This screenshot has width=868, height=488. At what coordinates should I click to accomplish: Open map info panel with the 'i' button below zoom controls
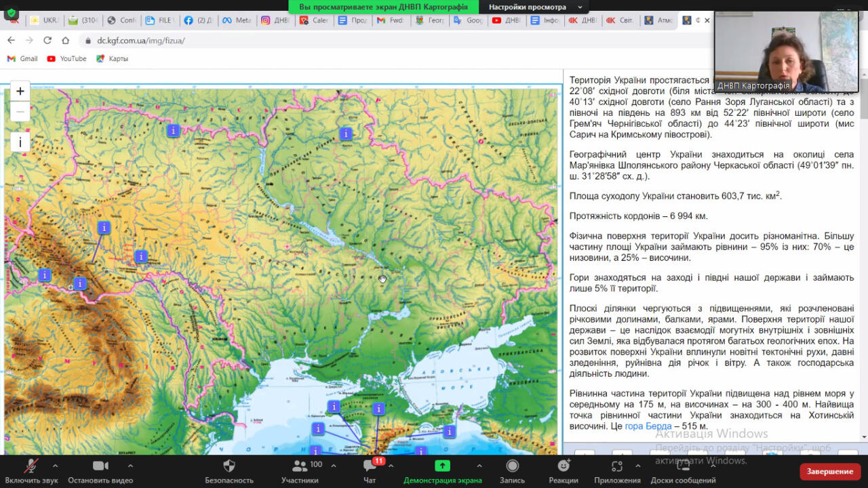tap(20, 142)
